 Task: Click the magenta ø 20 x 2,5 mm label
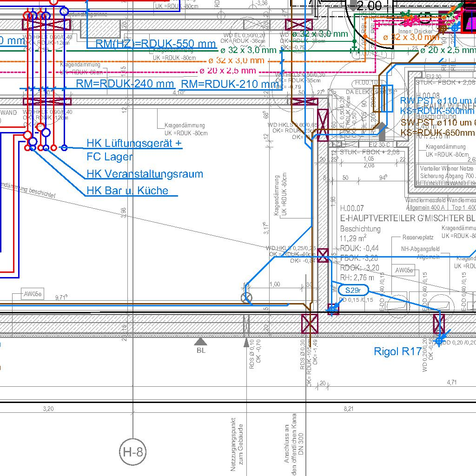coord(228,71)
